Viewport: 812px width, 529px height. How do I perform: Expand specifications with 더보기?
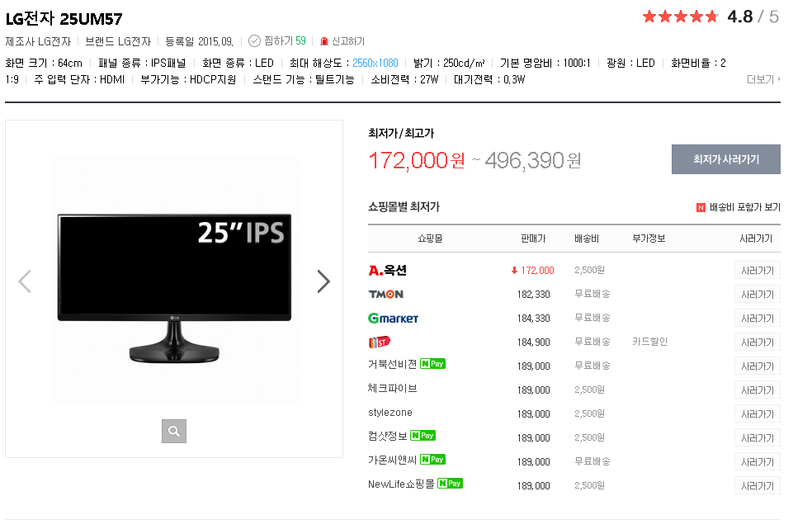coord(763,79)
